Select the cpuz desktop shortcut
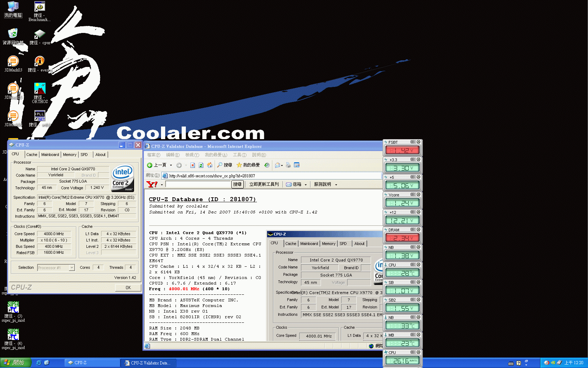 [40, 36]
